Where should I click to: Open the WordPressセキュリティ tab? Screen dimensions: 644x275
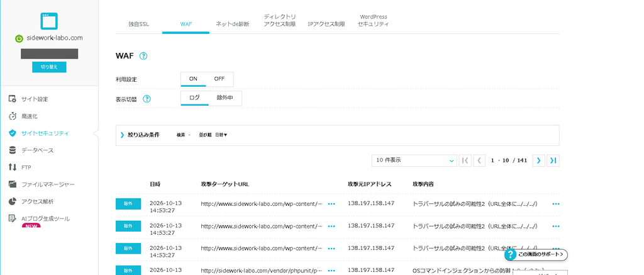pos(374,21)
